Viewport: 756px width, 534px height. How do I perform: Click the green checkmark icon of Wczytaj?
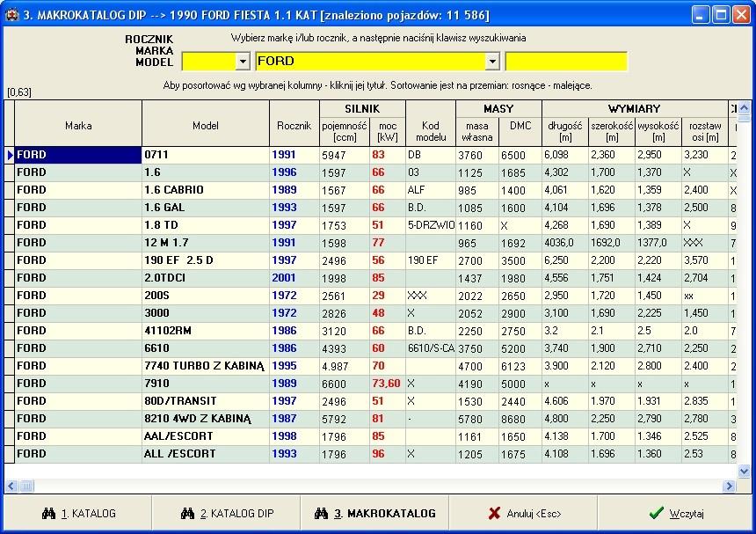pyautogui.click(x=656, y=513)
